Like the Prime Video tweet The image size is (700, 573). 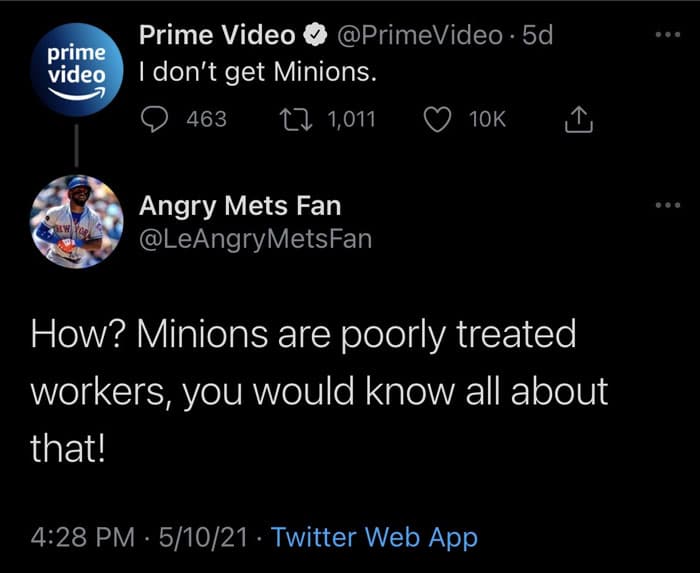click(x=437, y=120)
